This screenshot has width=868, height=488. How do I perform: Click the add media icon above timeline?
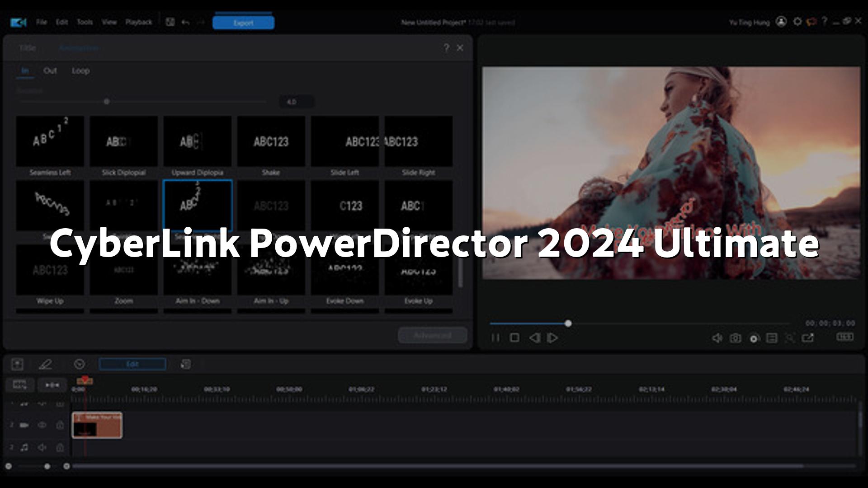(x=18, y=364)
